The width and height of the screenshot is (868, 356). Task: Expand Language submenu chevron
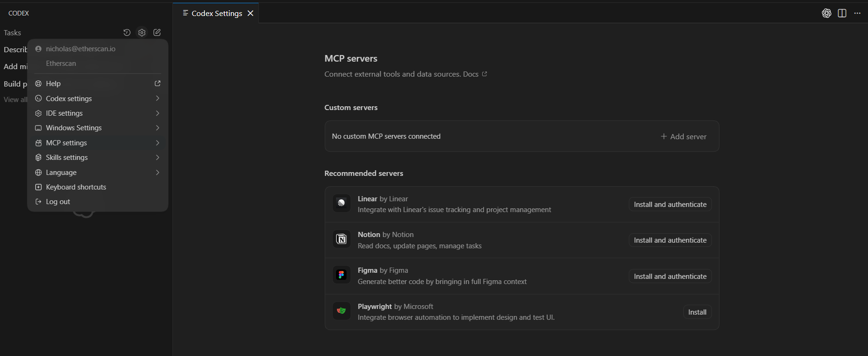pyautogui.click(x=157, y=173)
